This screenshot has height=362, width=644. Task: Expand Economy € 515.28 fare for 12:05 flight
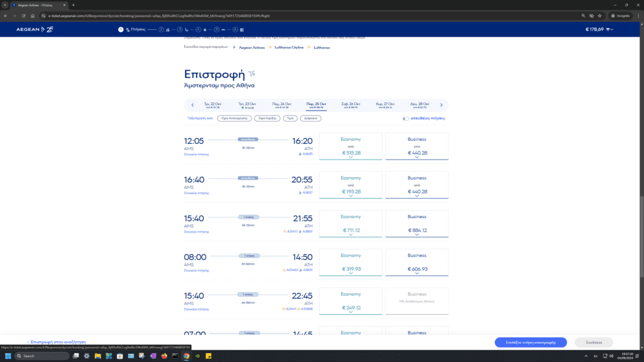click(351, 146)
